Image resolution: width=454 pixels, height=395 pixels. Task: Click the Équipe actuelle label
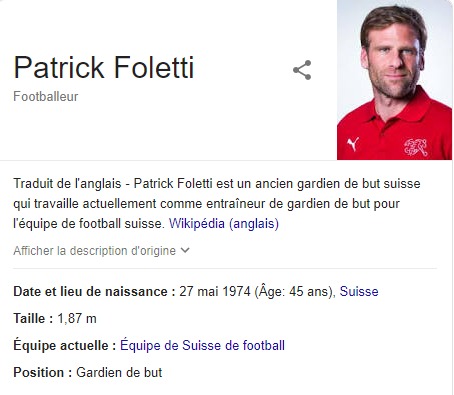pyautogui.click(x=65, y=345)
